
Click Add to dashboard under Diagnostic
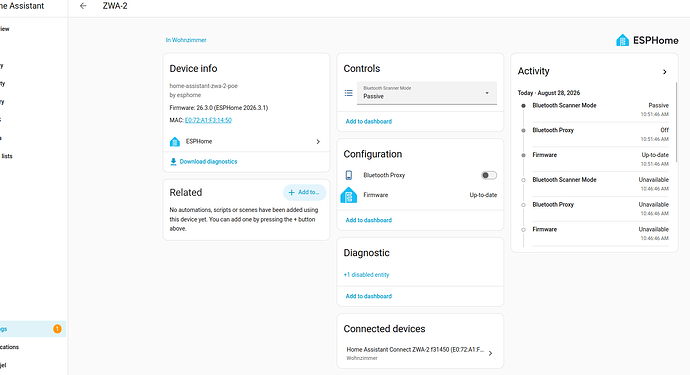tap(368, 296)
